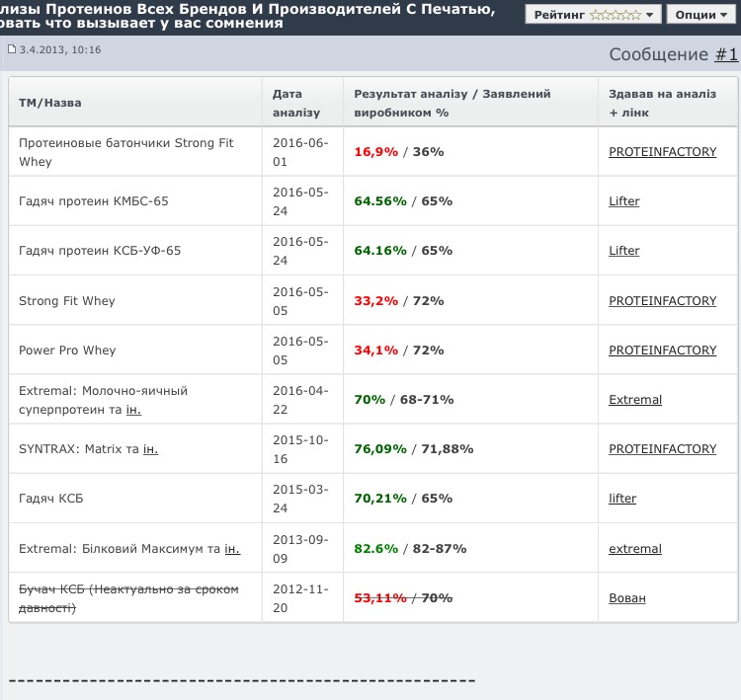Open the #1 message permalink
The width and height of the screenshot is (741, 700).
click(x=726, y=54)
